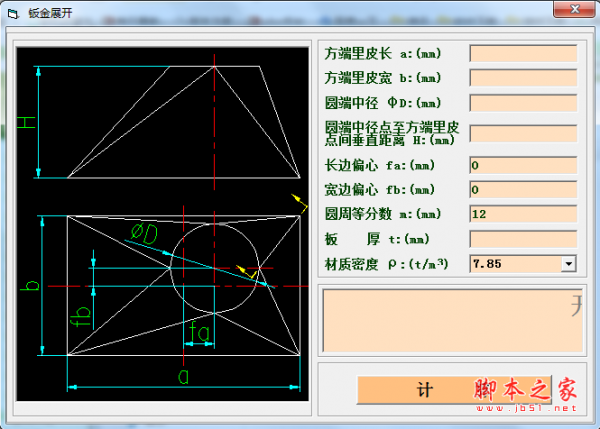The width and height of the screenshot is (600, 429).
Task: Click the 板厚 t input field
Action: tap(523, 239)
